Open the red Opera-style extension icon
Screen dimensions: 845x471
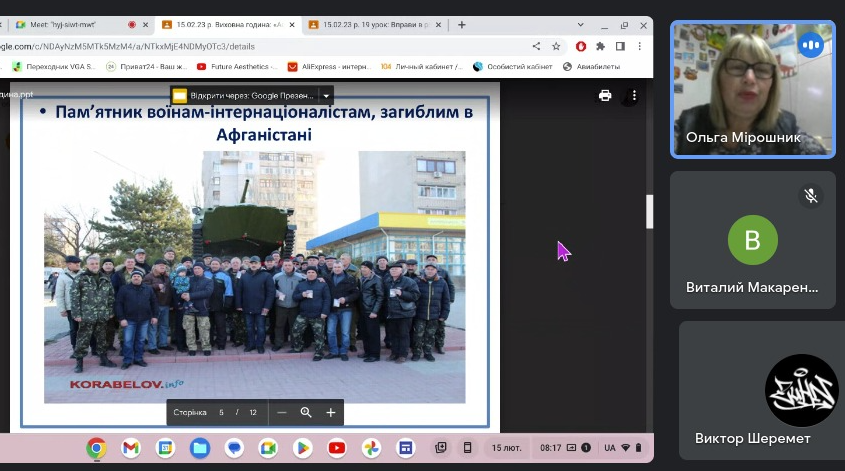(581, 46)
